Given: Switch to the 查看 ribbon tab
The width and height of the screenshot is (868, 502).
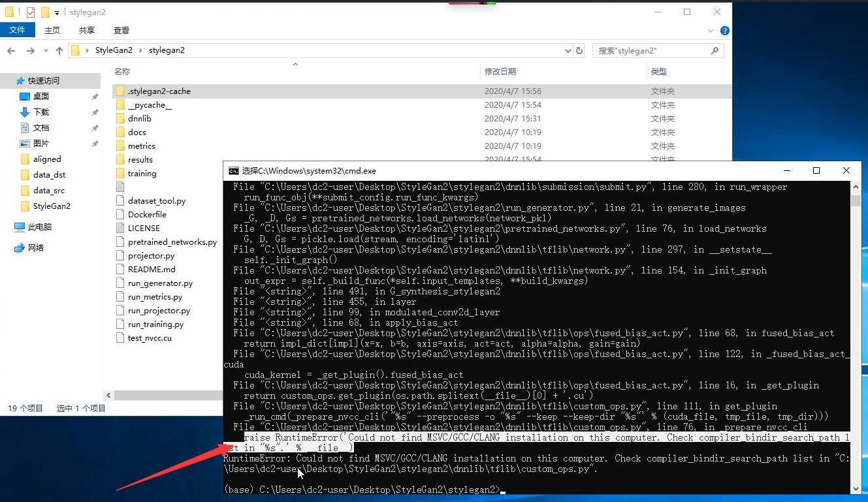Looking at the screenshot, I should (121, 30).
